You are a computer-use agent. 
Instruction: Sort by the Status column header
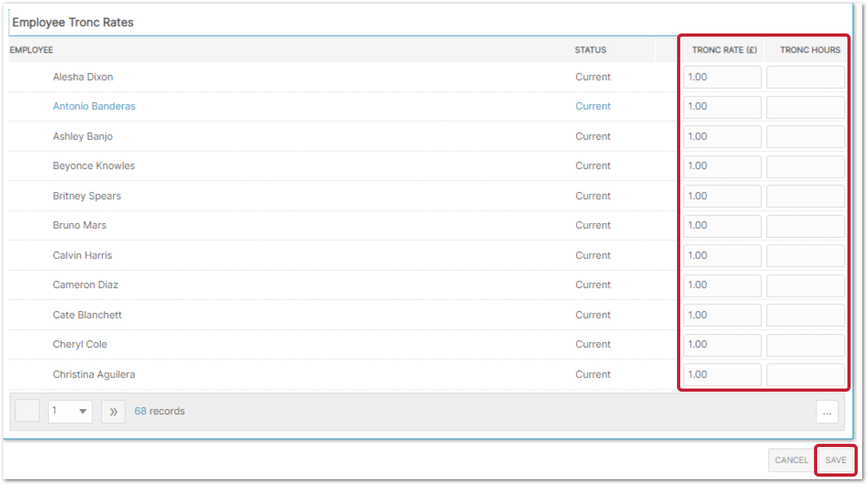coord(590,50)
